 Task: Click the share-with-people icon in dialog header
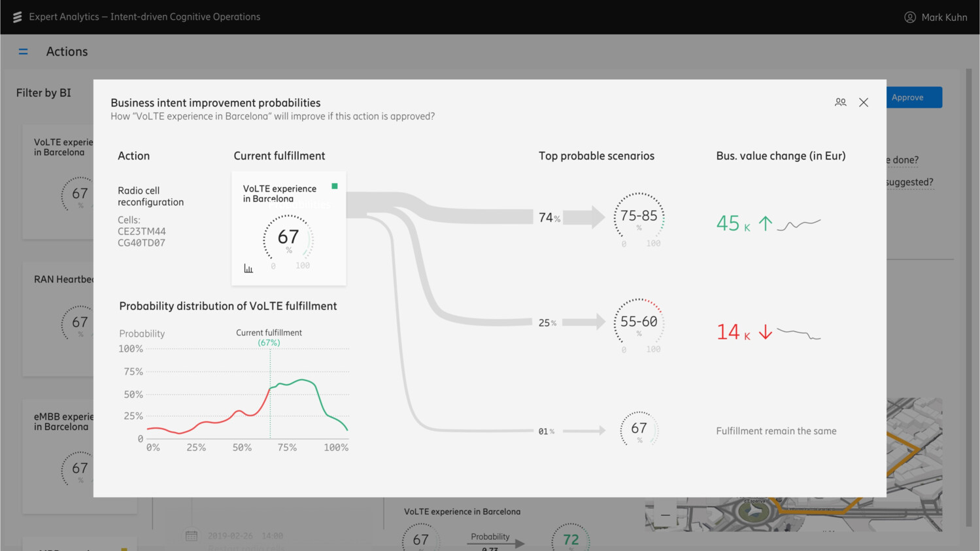(841, 102)
